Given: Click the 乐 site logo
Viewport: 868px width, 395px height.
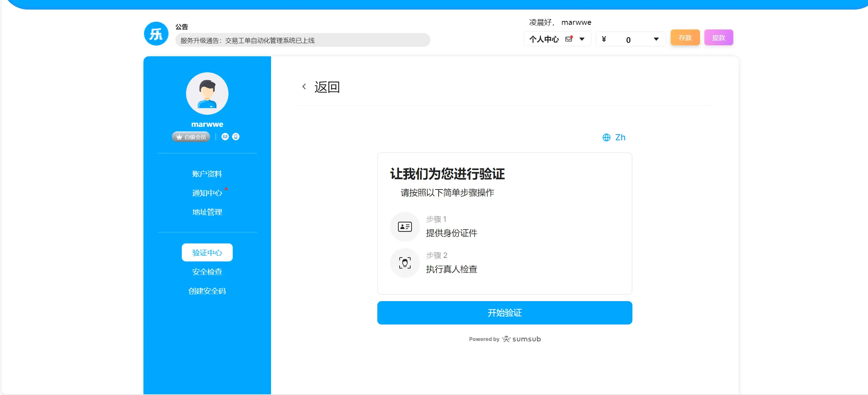Looking at the screenshot, I should tap(156, 33).
